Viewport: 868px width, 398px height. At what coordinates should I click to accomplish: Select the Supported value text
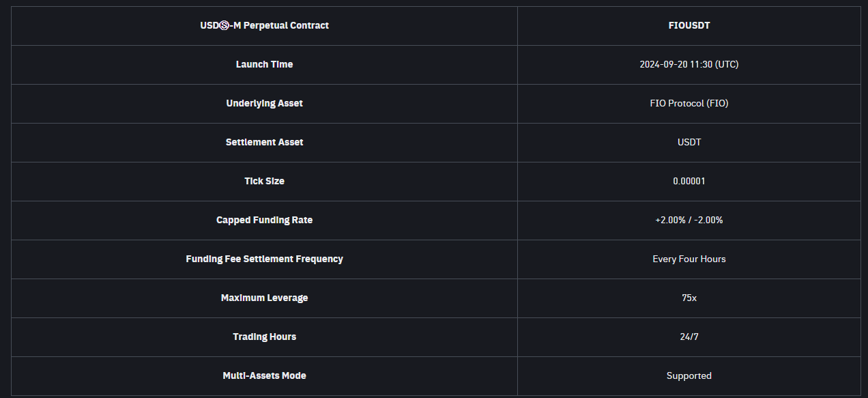689,376
